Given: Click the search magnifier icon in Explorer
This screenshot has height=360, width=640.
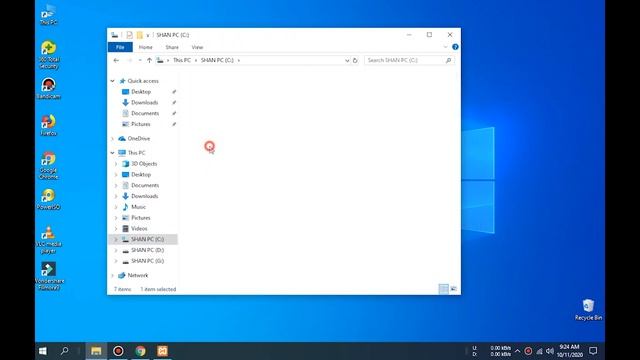Looking at the screenshot, I should [449, 60].
